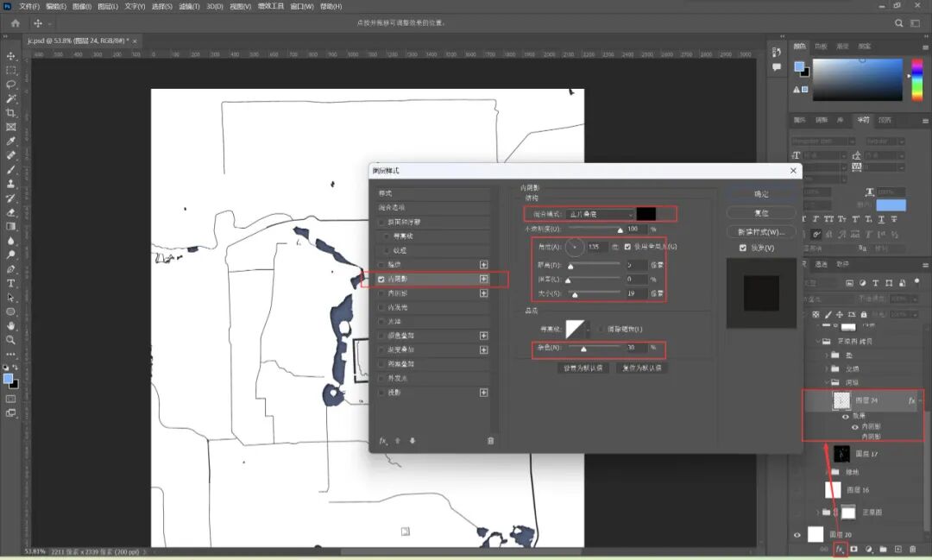Switch to the 色板 (Swatches) panel tab
932x560 pixels.
tap(821, 47)
